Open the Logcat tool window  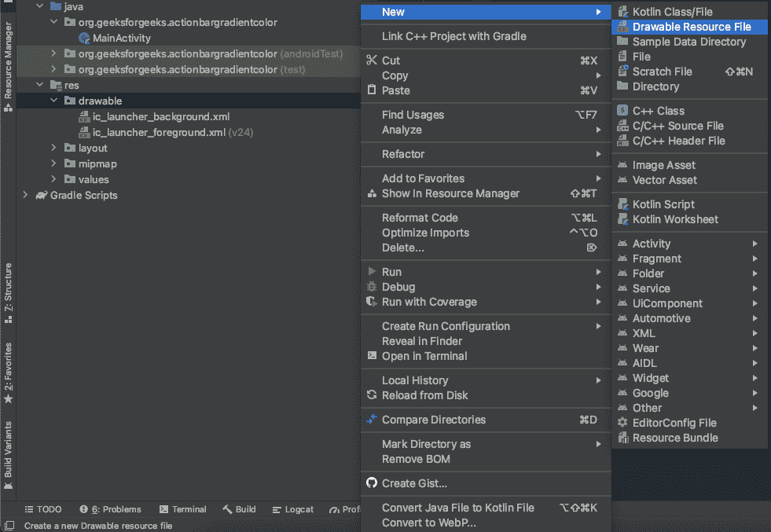point(292,509)
